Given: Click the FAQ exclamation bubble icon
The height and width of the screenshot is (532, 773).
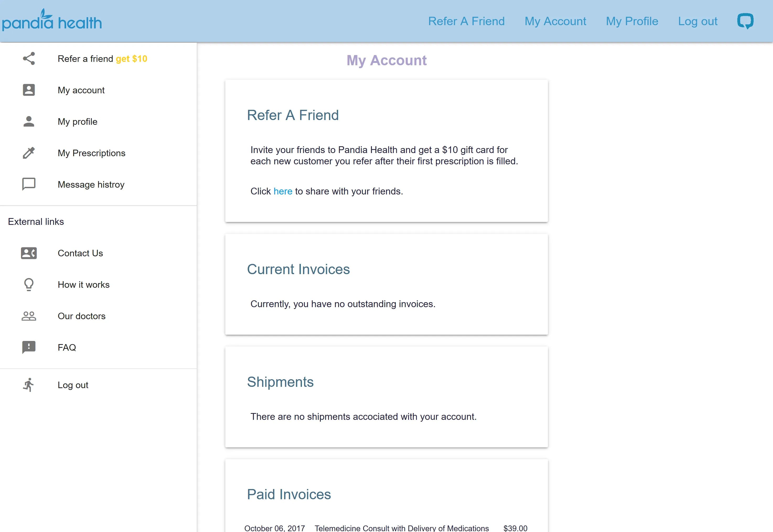Looking at the screenshot, I should 29,347.
